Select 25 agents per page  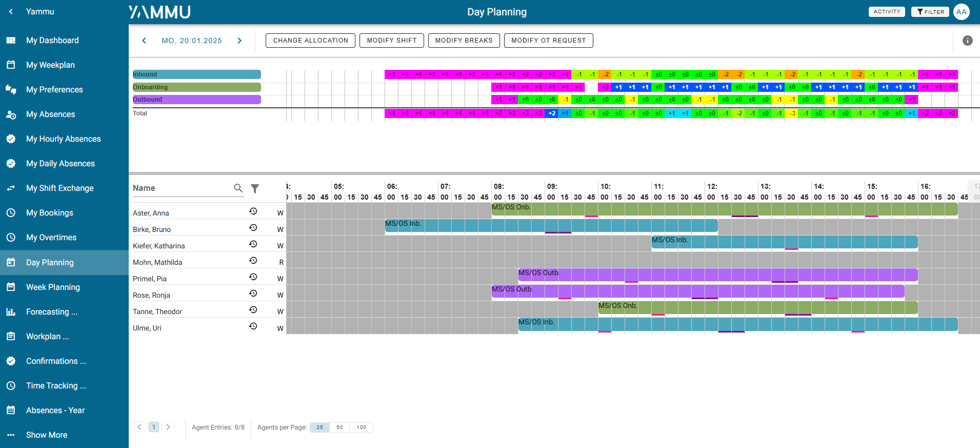pyautogui.click(x=319, y=427)
